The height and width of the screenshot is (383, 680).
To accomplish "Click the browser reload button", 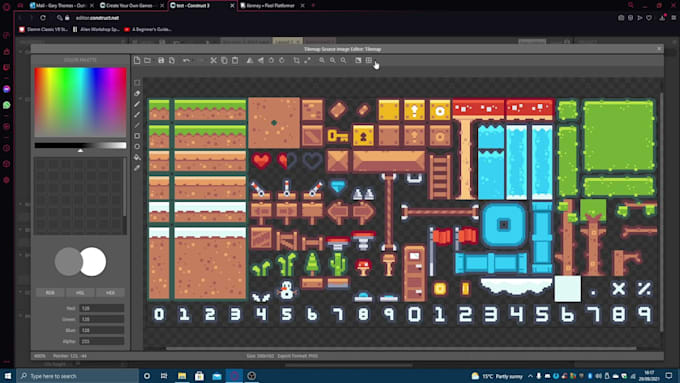I will click(43, 18).
